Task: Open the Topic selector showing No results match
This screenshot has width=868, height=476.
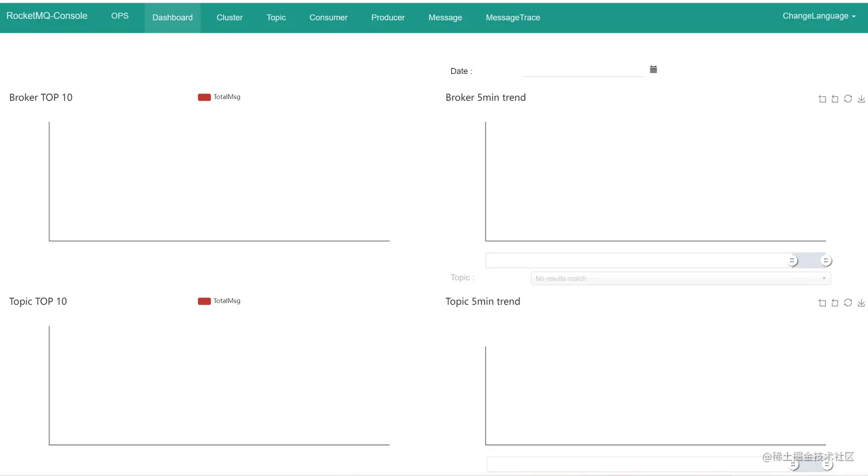Action: (681, 279)
